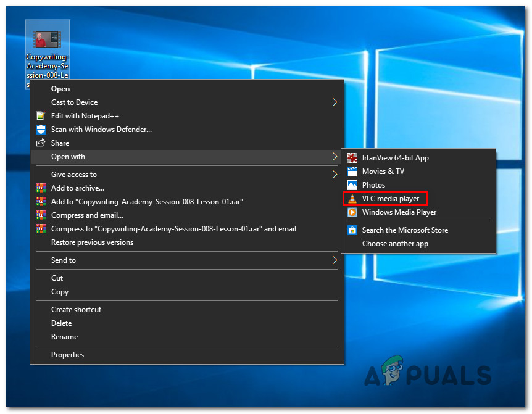The height and width of the screenshot is (414, 532).
Task: Select Cast to Device menu entry
Action: pyautogui.click(x=187, y=102)
